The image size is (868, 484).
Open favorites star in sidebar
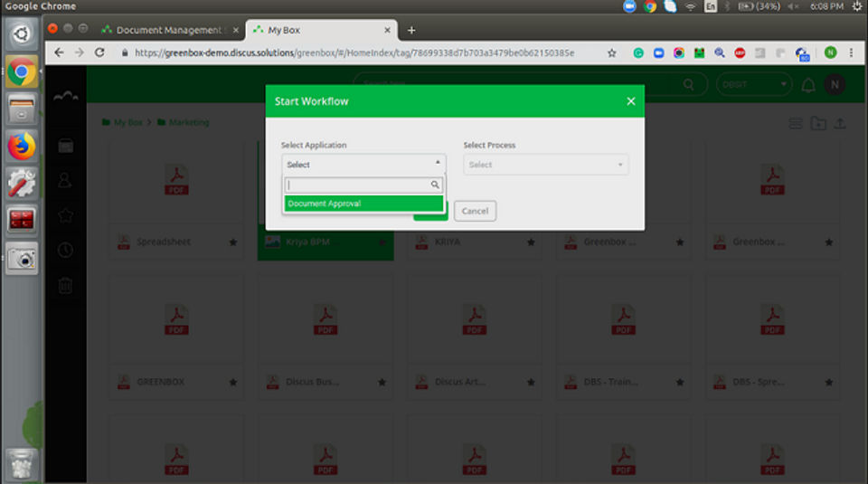click(65, 215)
